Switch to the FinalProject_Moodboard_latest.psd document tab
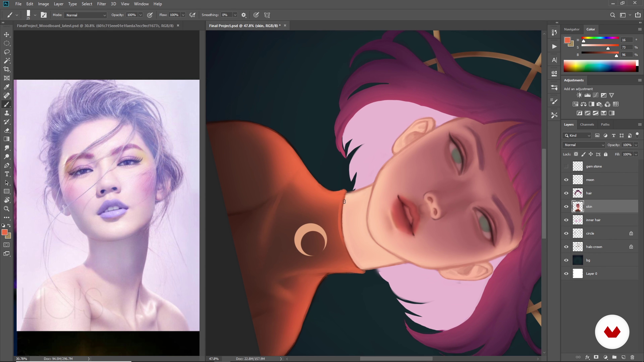644x362 pixels. (x=95, y=25)
